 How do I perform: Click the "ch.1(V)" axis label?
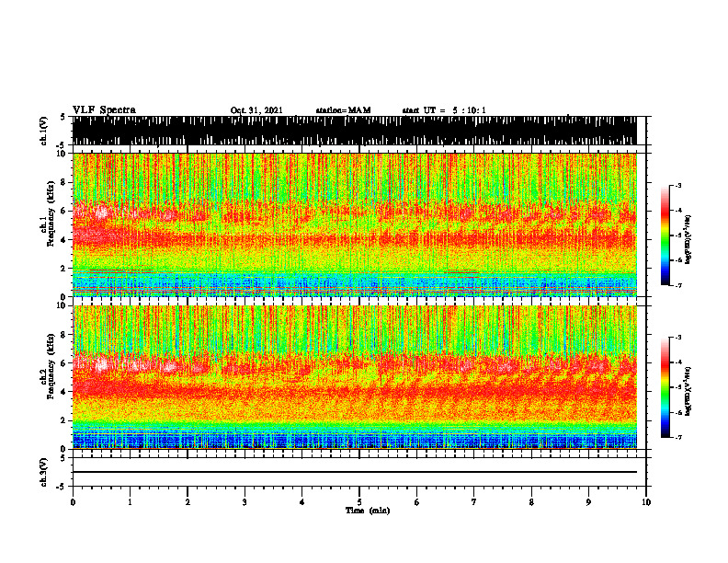coord(43,131)
